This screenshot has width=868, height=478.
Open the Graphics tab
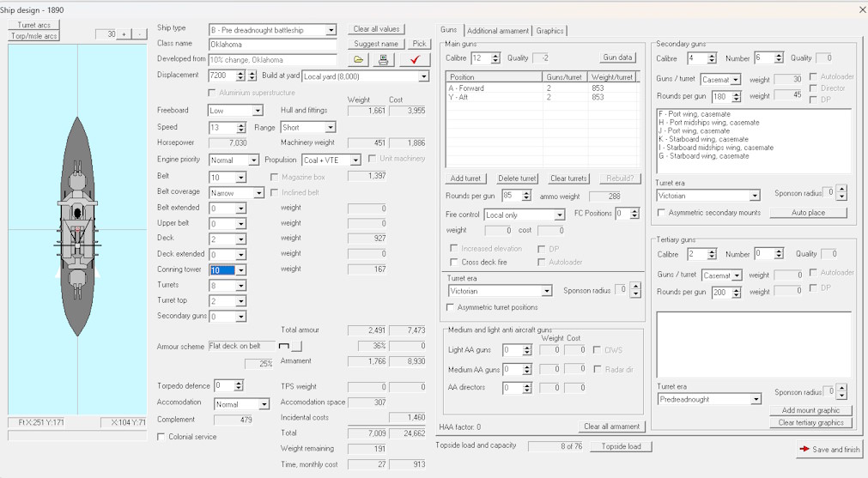[x=549, y=31]
